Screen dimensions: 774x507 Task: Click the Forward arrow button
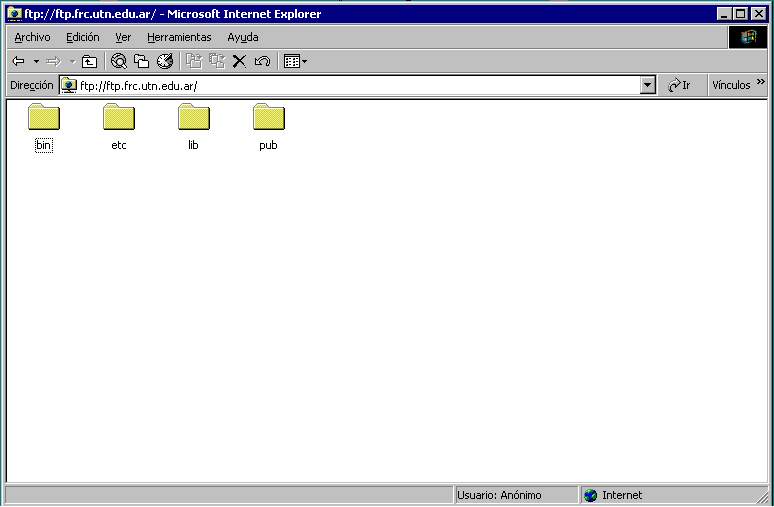(53, 61)
